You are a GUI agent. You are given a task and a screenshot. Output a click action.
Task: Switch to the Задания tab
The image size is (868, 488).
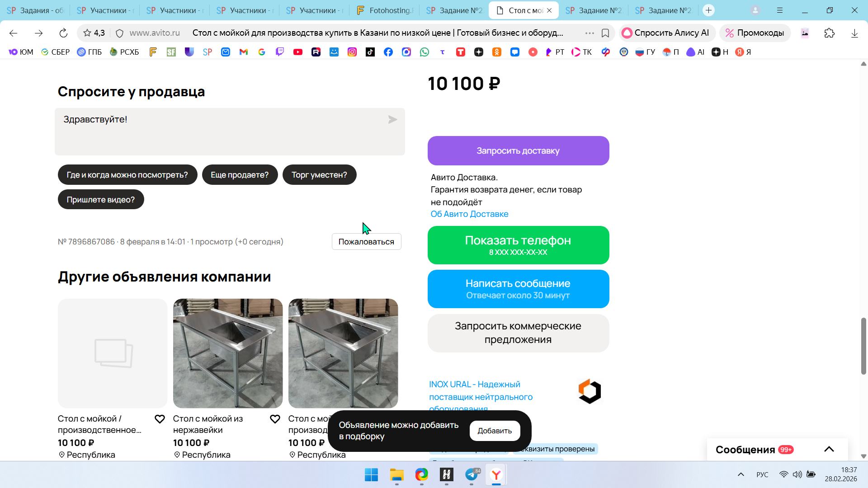[35, 10]
